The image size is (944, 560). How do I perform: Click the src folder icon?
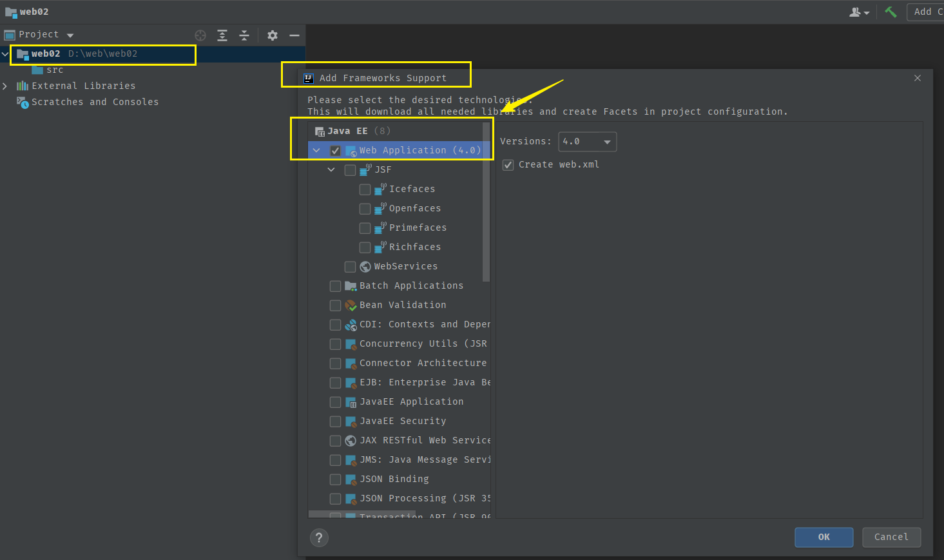tap(37, 70)
